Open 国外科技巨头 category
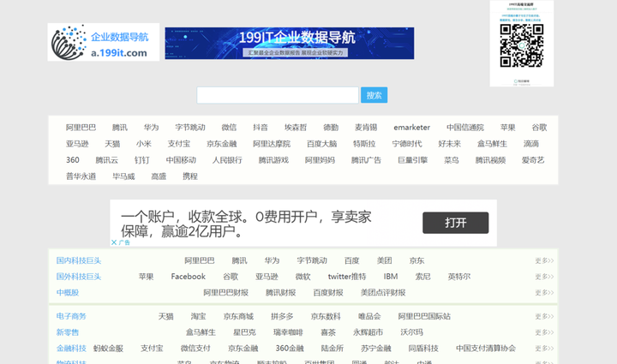The width and height of the screenshot is (617, 364). click(x=79, y=277)
